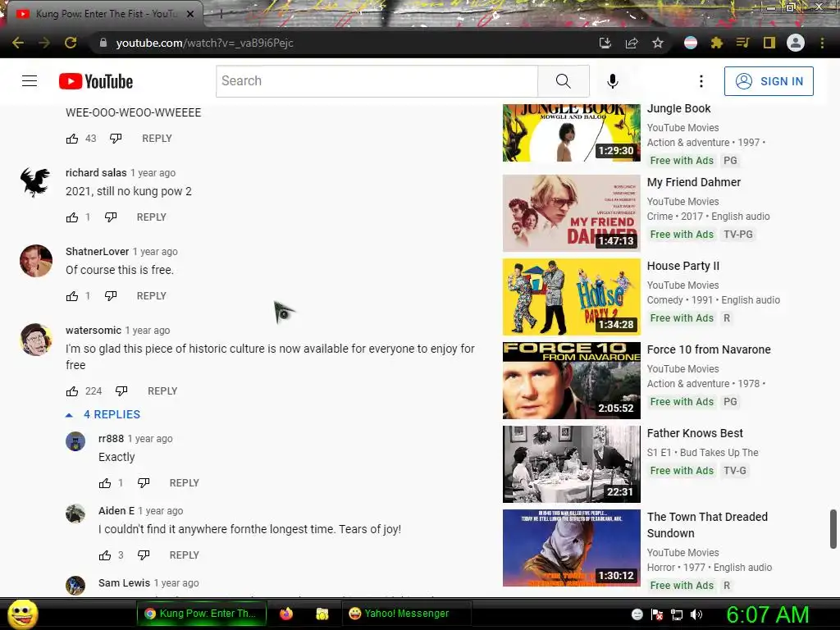This screenshot has width=840, height=630.
Task: Reply to watersomic's comment
Action: pyautogui.click(x=162, y=391)
